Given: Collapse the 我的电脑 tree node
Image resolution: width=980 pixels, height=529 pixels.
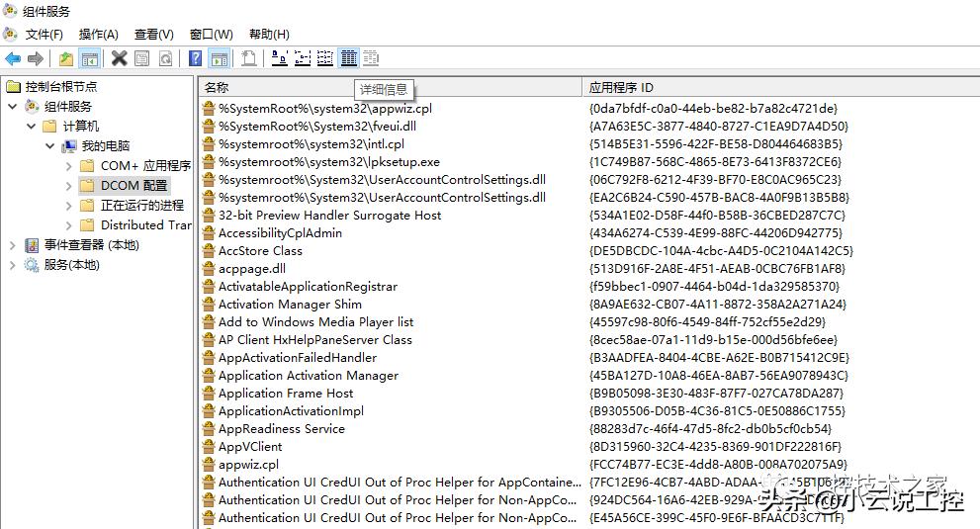Looking at the screenshot, I should (x=50, y=146).
